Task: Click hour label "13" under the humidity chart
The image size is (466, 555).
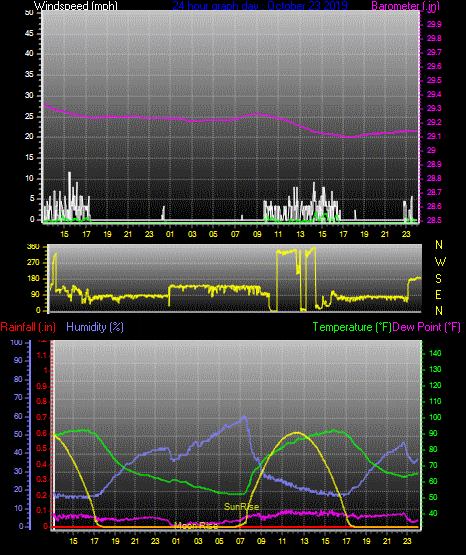Action: coord(304,541)
